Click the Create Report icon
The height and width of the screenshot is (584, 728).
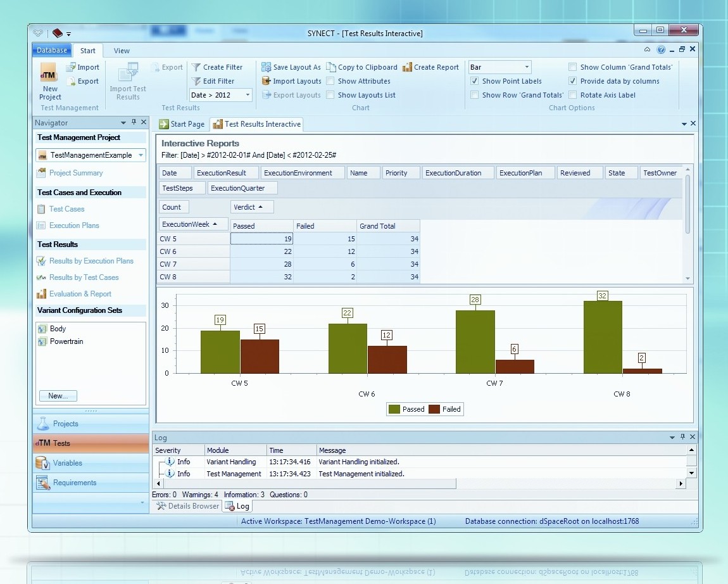pos(408,67)
